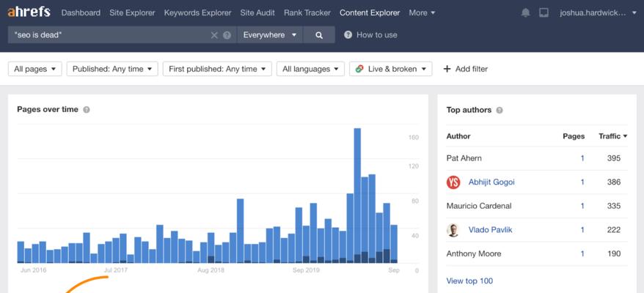Image resolution: width=644 pixels, height=293 pixels.
Task: Open the notifications bell
Action: click(525, 12)
